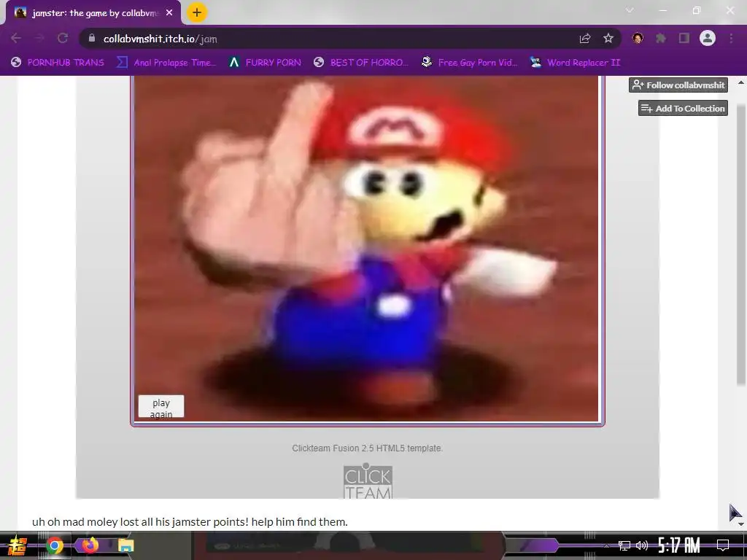
Task: Click the scrollbar up arrow
Action: click(741, 82)
